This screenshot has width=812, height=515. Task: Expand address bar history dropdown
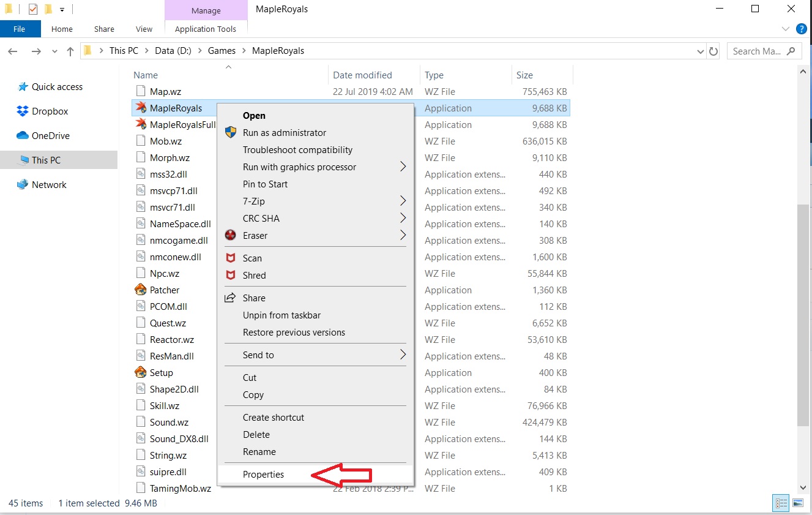coord(701,51)
